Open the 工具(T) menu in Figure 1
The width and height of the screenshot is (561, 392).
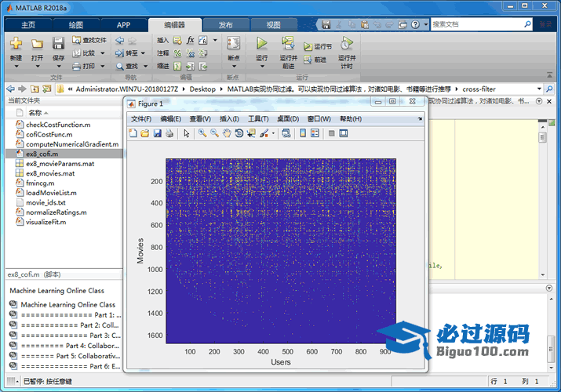coord(258,119)
